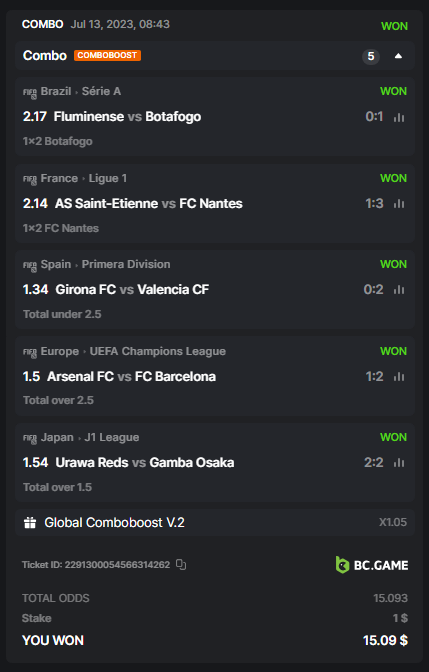Copy the Ticket ID

181,564
